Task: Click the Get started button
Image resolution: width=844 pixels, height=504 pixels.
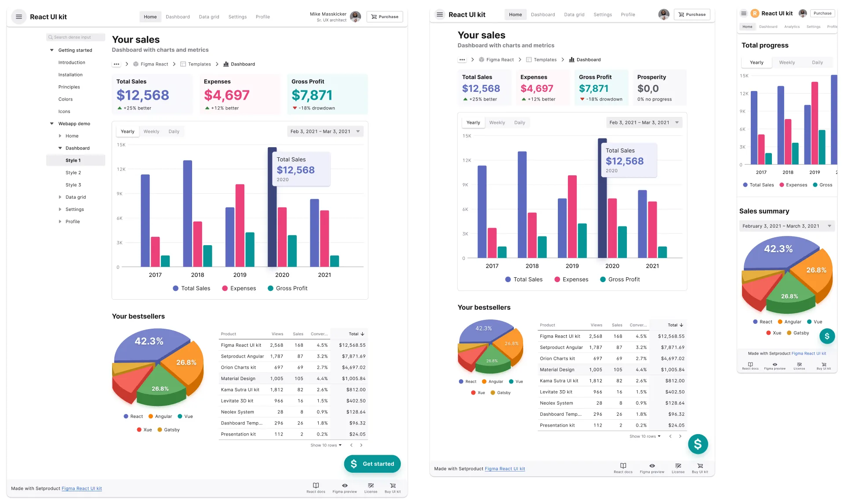Action: 372,464
